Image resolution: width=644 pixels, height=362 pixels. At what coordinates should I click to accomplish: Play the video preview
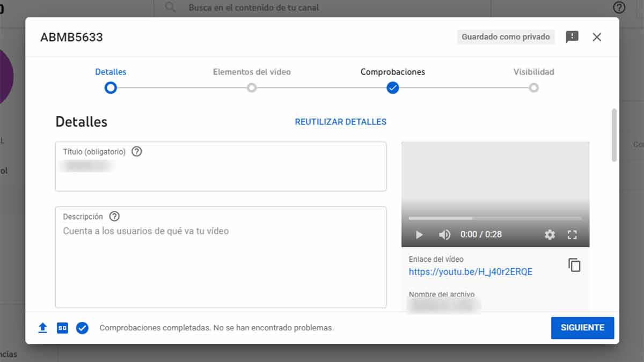(x=420, y=234)
